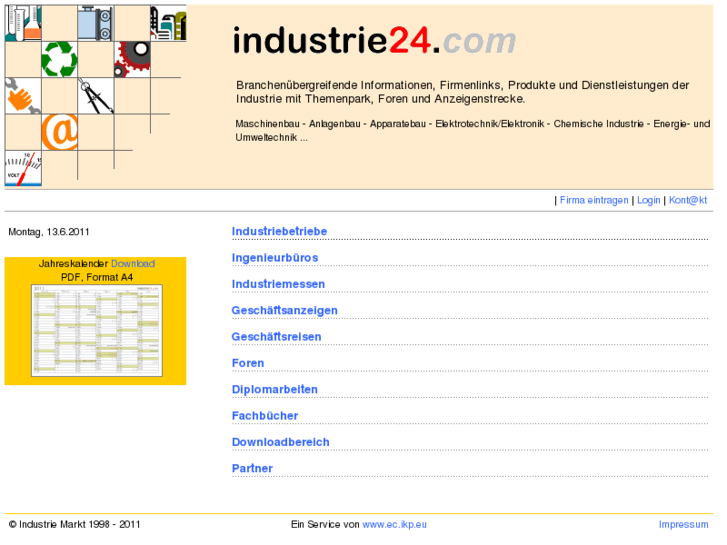This screenshot has width=727, height=545.
Task: Go to Geschäftsreisen page
Action: (276, 337)
